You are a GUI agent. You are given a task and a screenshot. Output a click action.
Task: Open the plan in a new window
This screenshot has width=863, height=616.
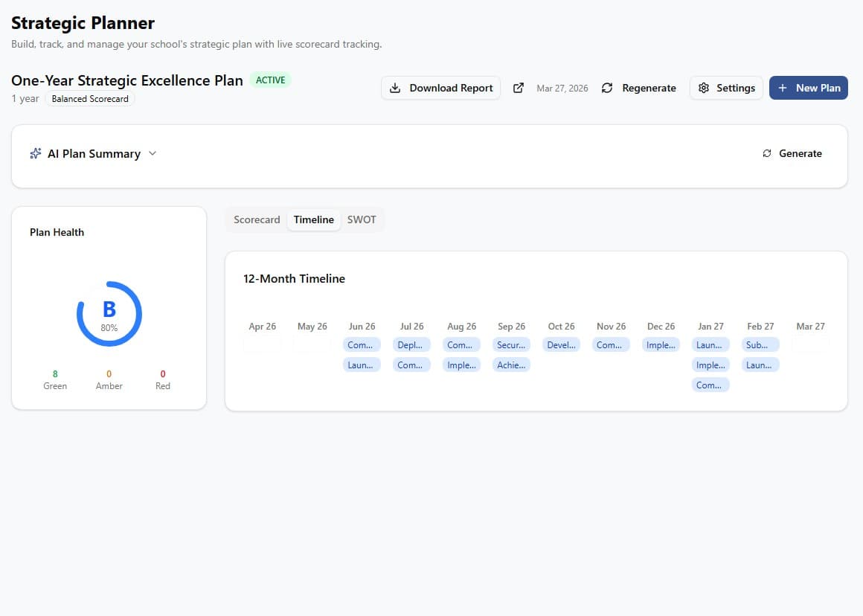pos(519,88)
